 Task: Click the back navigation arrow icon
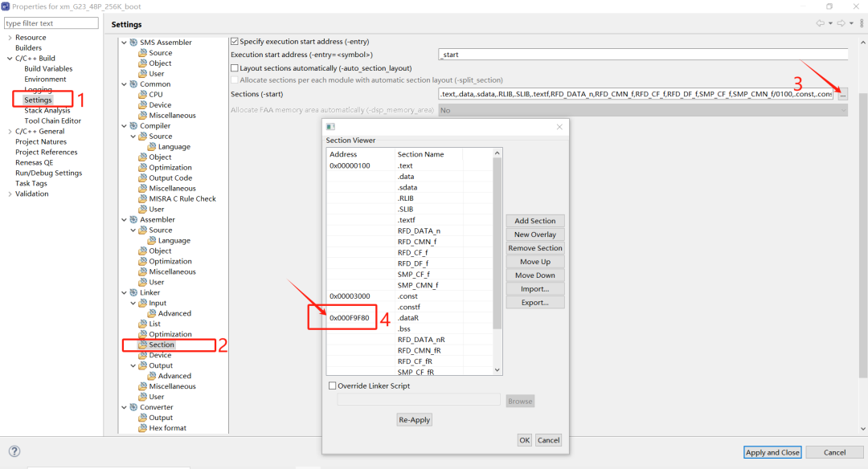coord(821,23)
